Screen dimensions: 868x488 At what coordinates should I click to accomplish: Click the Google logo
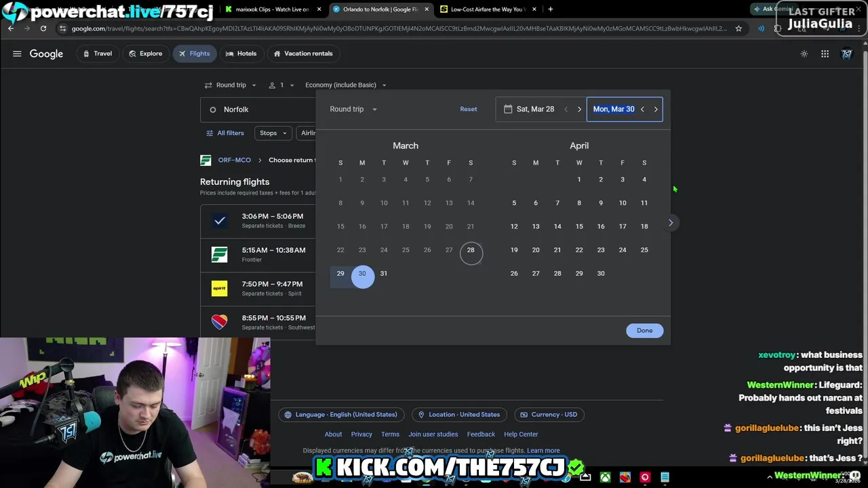[46, 54]
